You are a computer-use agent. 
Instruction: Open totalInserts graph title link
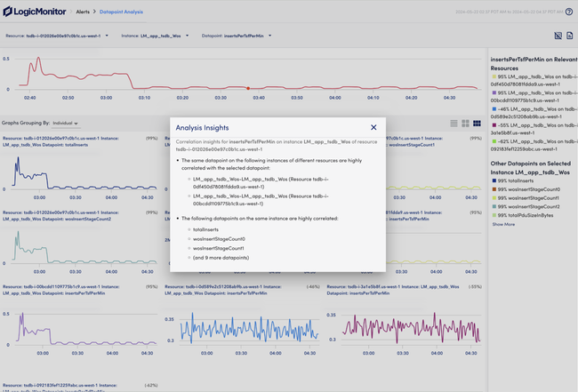(x=60, y=141)
